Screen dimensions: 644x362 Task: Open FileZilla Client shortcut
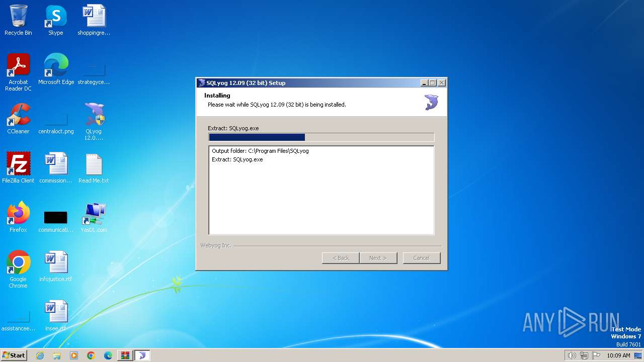pos(18,168)
